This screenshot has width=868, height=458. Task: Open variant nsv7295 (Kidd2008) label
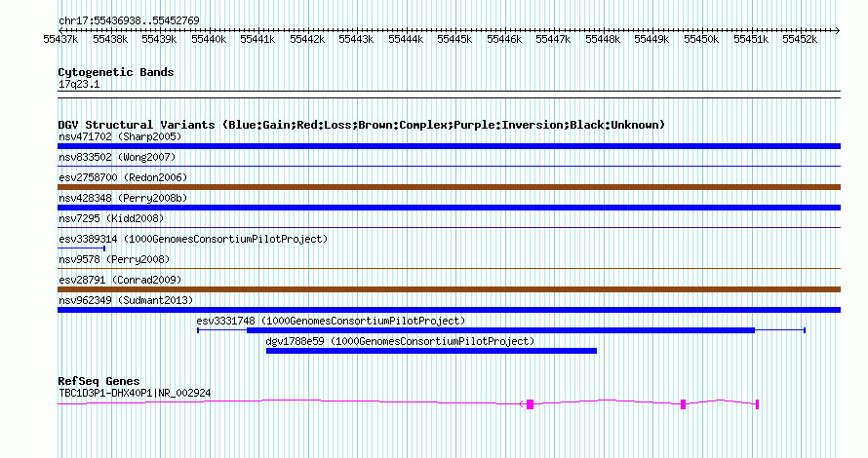click(x=111, y=218)
